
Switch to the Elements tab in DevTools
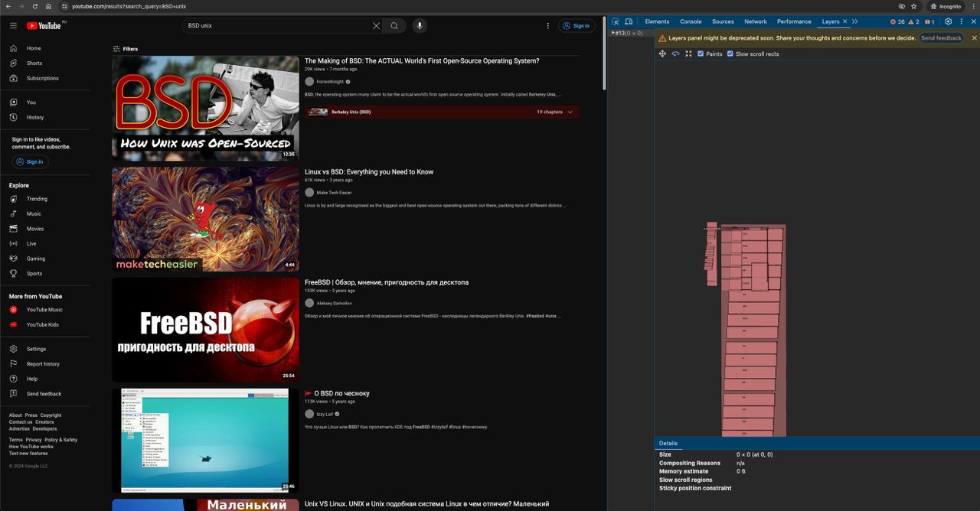coord(657,21)
